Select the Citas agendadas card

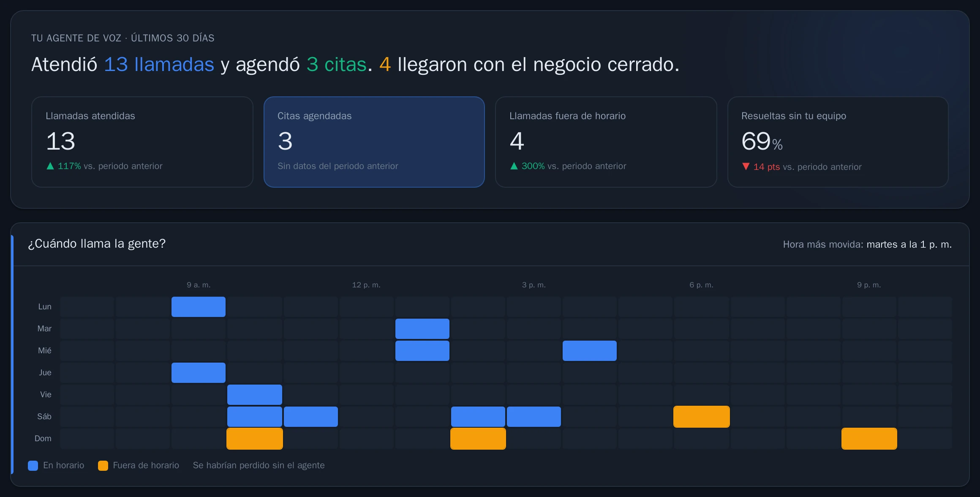click(374, 142)
